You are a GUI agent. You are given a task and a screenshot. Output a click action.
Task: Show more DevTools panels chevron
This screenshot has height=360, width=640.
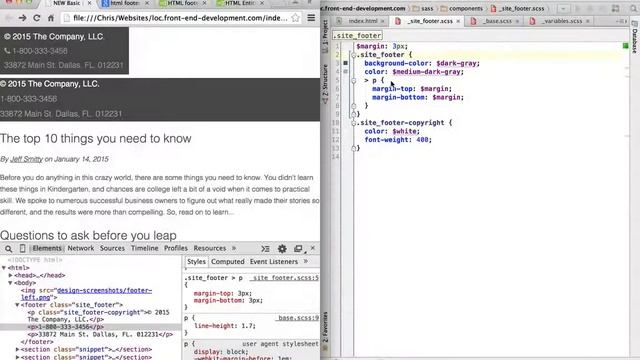[234, 248]
